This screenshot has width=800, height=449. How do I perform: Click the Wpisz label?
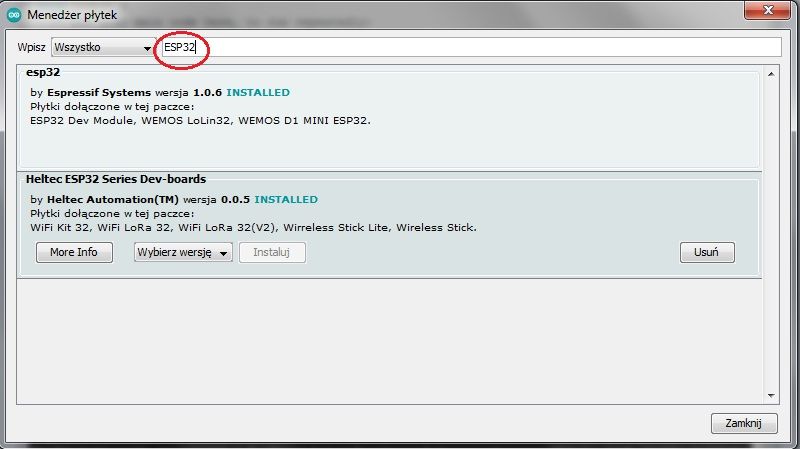tap(31, 47)
